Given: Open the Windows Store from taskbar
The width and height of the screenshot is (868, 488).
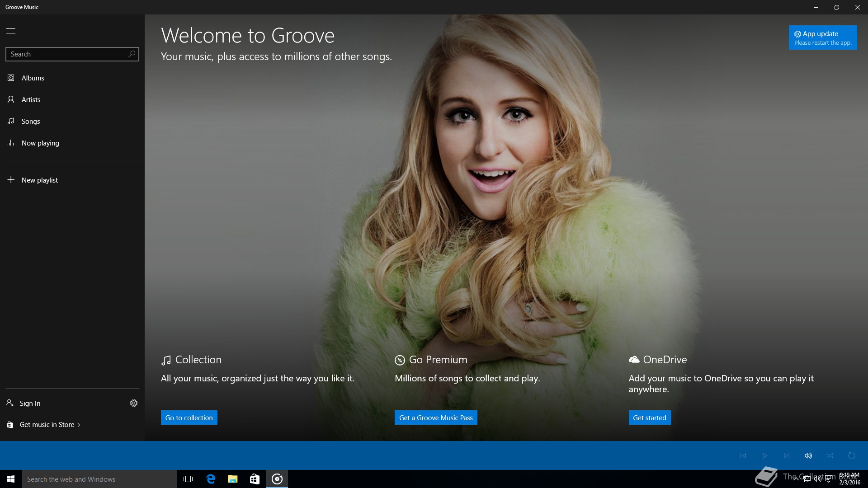Looking at the screenshot, I should [255, 479].
